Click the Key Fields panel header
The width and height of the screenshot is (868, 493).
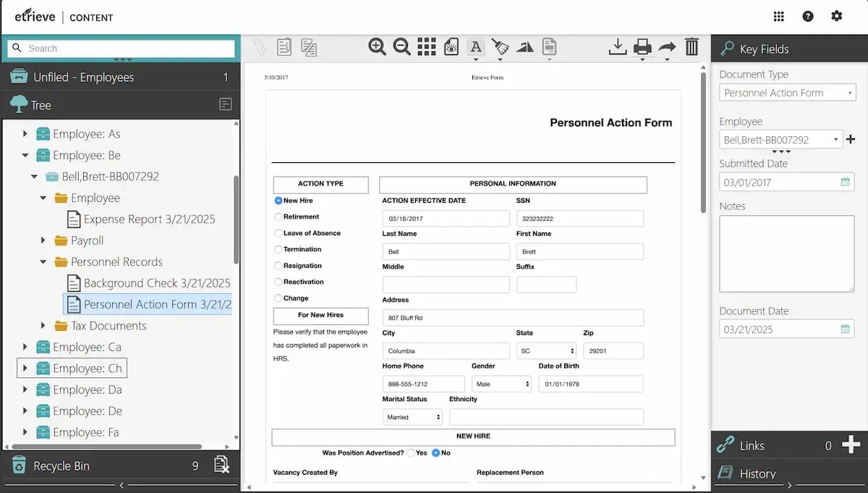point(789,49)
